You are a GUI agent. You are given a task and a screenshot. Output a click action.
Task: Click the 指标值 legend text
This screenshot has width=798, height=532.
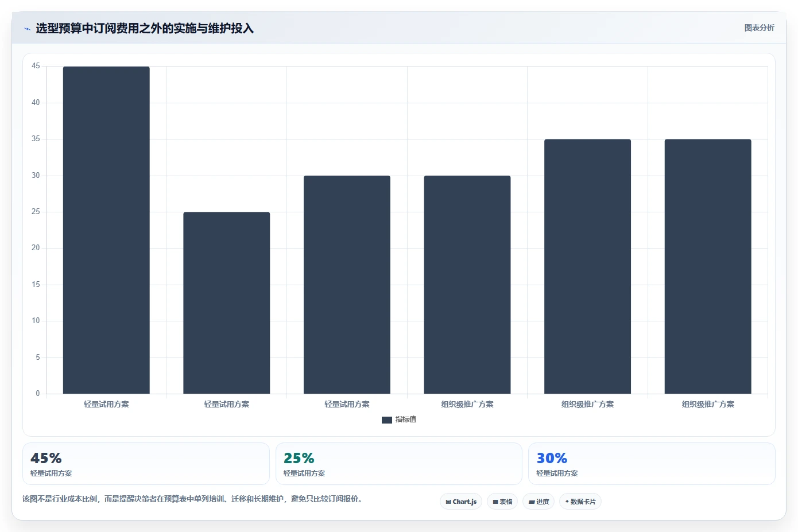(406, 420)
